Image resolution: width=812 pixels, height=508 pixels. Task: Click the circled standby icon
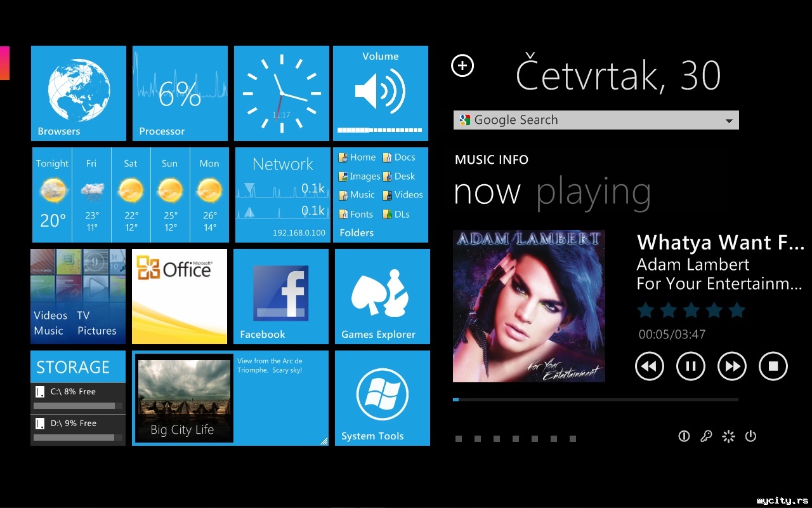(684, 436)
